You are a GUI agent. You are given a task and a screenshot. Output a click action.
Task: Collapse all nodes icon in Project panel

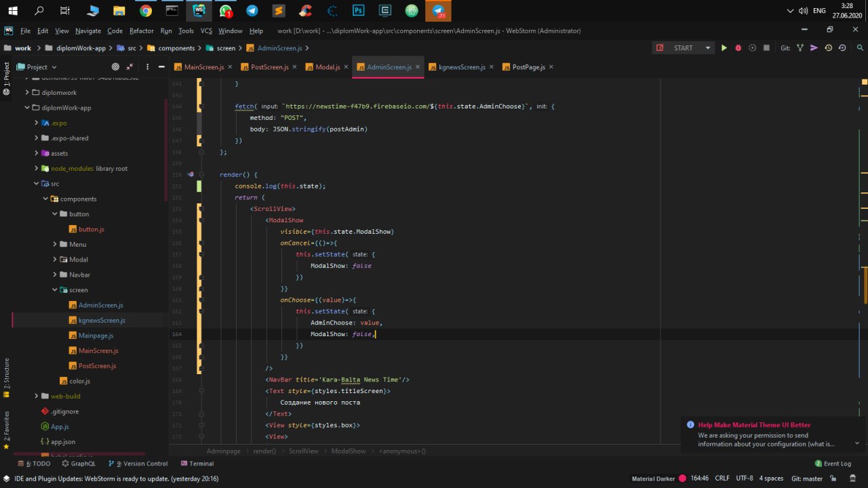[x=131, y=67]
